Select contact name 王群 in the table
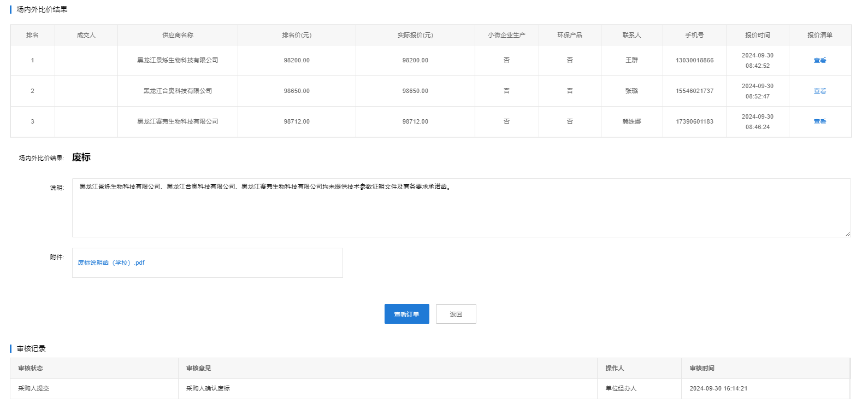This screenshot has width=868, height=414. click(631, 61)
